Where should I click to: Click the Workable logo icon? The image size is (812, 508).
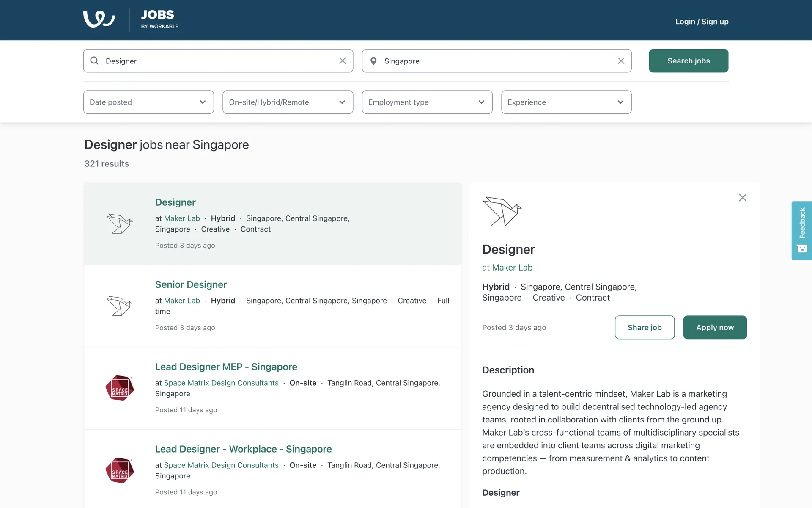99,19
